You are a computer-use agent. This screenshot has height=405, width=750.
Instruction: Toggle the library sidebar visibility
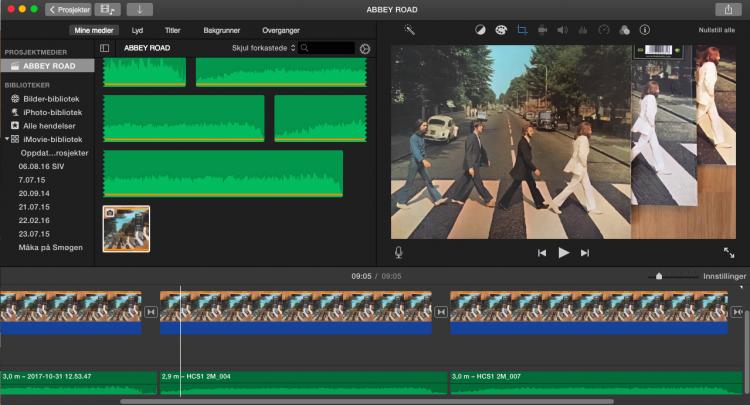coord(105,48)
